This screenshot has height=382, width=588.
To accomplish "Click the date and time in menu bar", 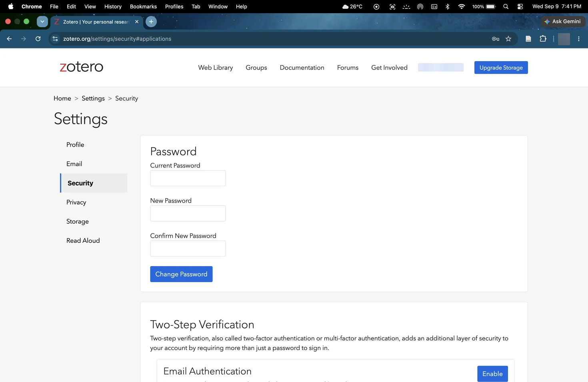I will 556,6.
